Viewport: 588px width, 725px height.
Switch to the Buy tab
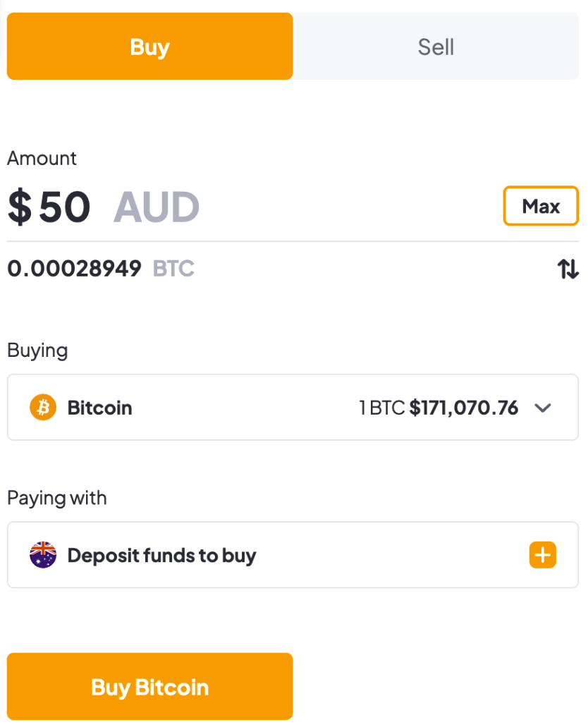point(149,47)
